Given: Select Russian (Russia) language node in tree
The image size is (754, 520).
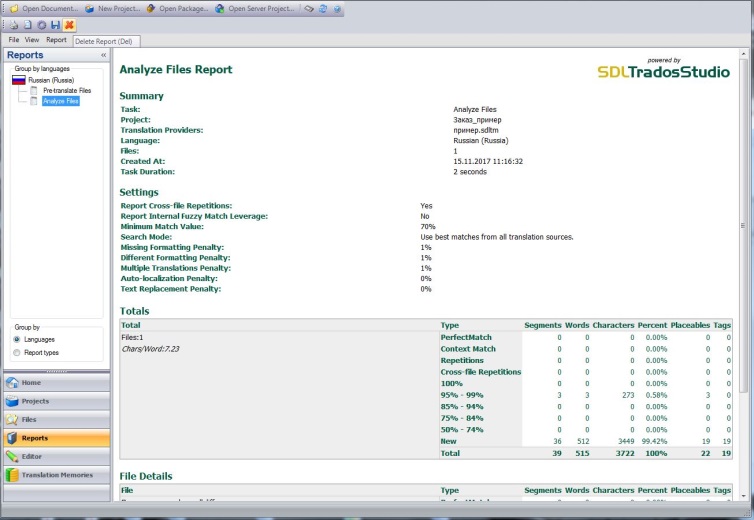Looking at the screenshot, I should pyautogui.click(x=50, y=79).
